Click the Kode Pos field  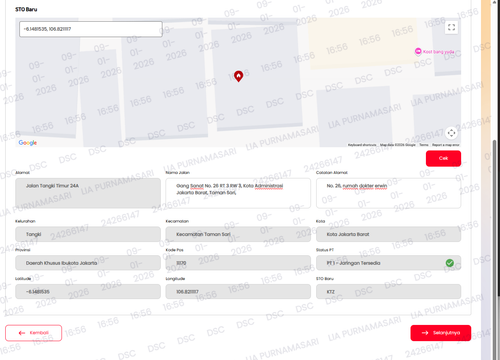coord(238,263)
